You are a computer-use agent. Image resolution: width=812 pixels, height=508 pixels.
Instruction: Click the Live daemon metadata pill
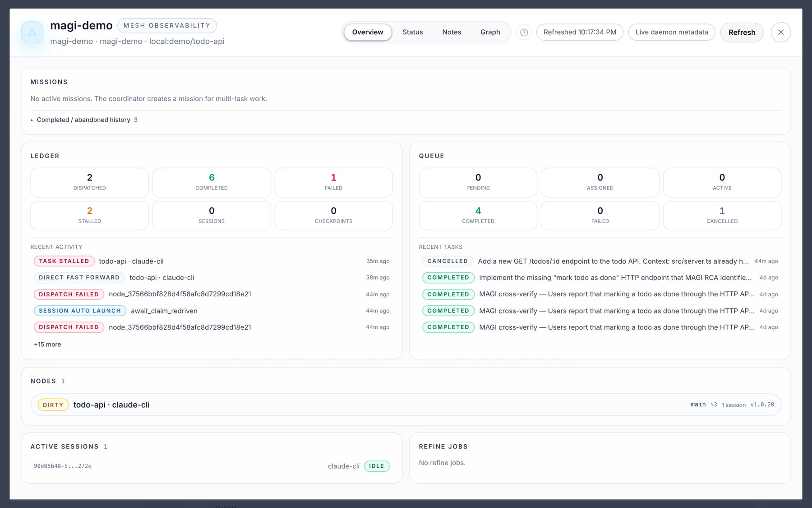[672, 33]
